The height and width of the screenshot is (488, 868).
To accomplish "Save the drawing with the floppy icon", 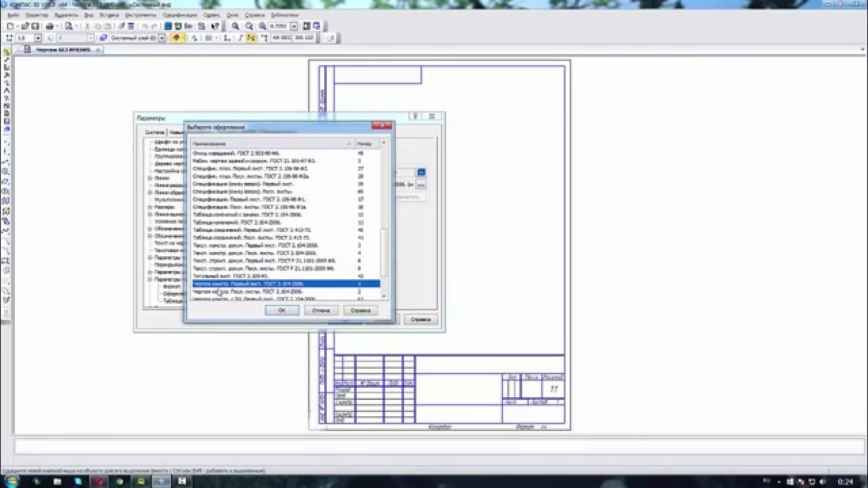I will [35, 26].
